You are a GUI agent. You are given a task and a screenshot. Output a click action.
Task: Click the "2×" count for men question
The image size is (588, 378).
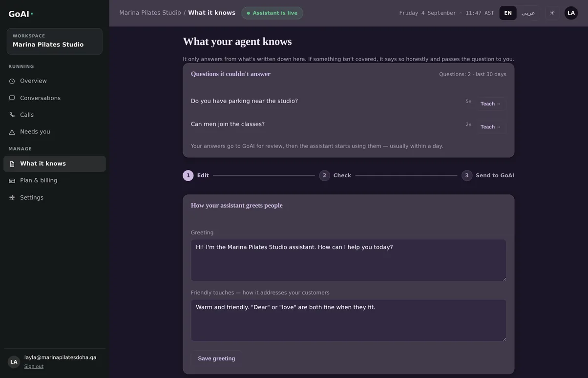tap(468, 125)
